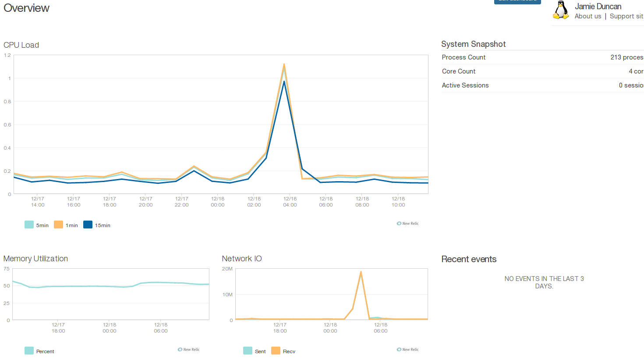Click the Jamie Duncan user name
Viewport: 644px width, 358px height.
[598, 7]
